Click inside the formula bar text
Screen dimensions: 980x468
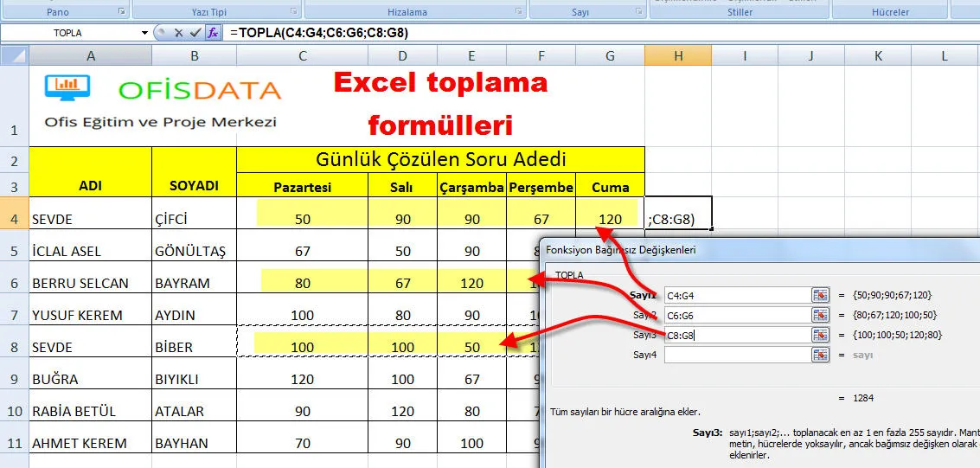point(519,33)
